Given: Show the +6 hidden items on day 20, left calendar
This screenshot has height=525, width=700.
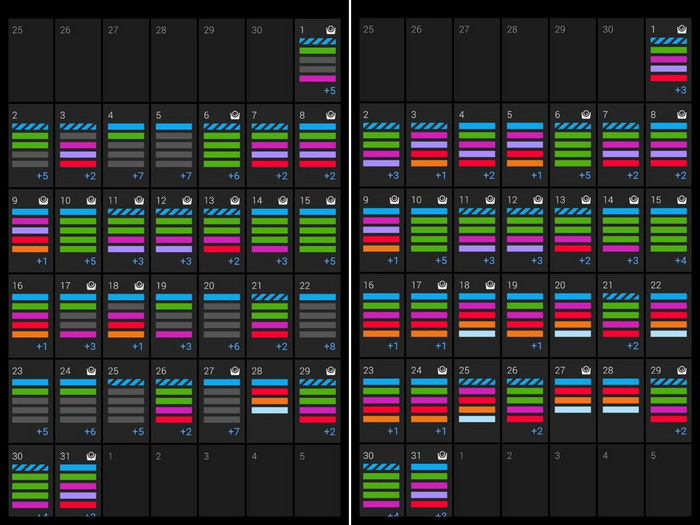Looking at the screenshot, I should click(x=234, y=347).
